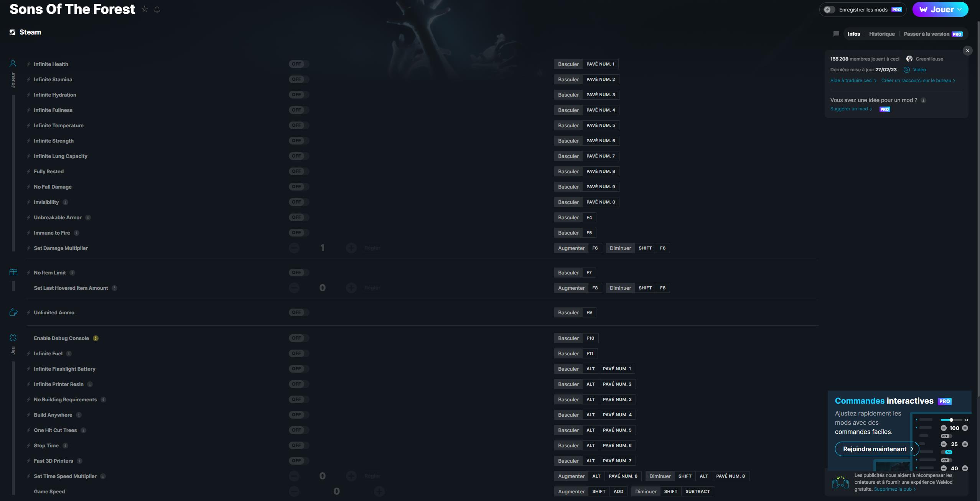Click the notification bell icon
Viewport: 980px width, 501px height.
[x=157, y=9]
